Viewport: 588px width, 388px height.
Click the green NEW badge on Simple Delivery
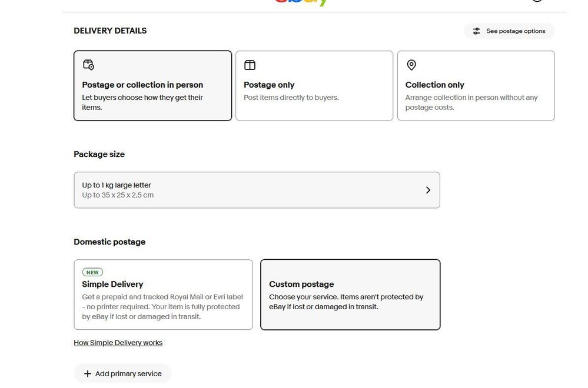pyautogui.click(x=92, y=272)
